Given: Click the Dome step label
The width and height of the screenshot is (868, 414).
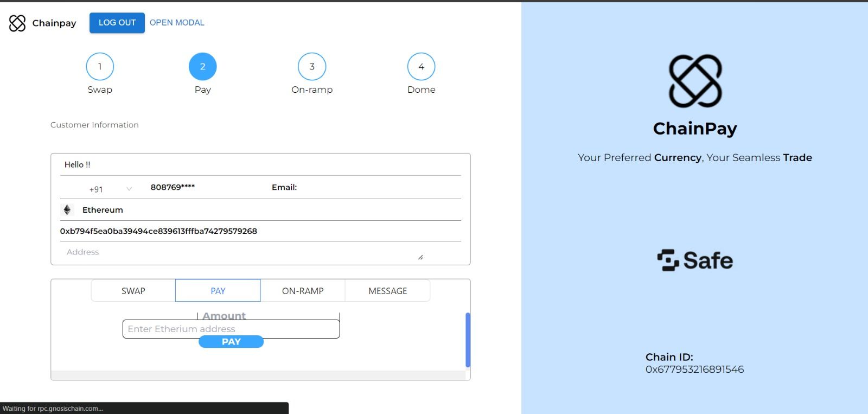Looking at the screenshot, I should [x=422, y=90].
